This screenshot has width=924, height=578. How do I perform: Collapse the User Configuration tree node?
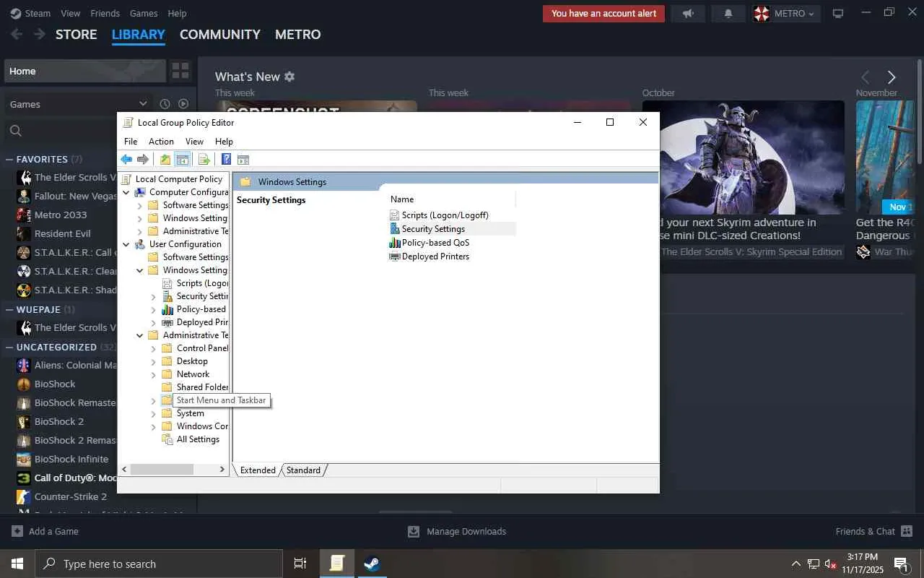coord(126,244)
